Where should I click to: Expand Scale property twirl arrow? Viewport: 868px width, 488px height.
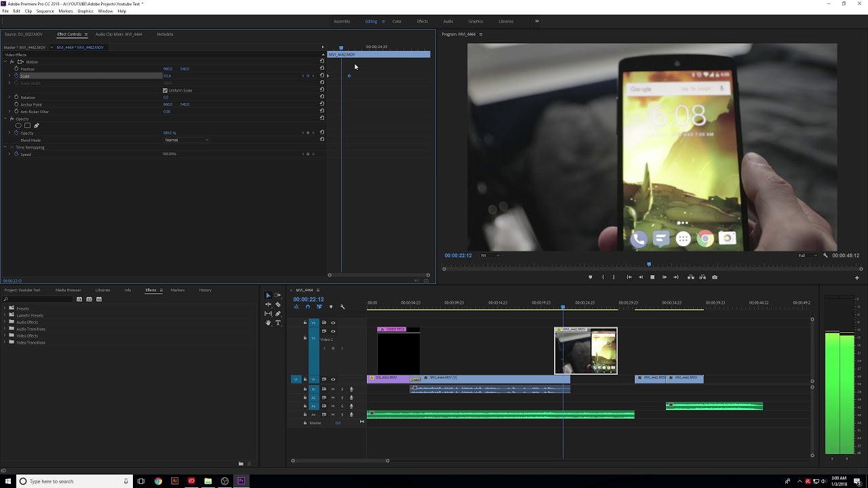[x=9, y=76]
